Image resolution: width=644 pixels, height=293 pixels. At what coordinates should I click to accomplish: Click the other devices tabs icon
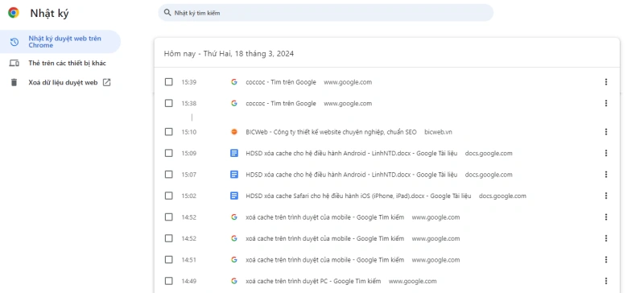pos(14,64)
